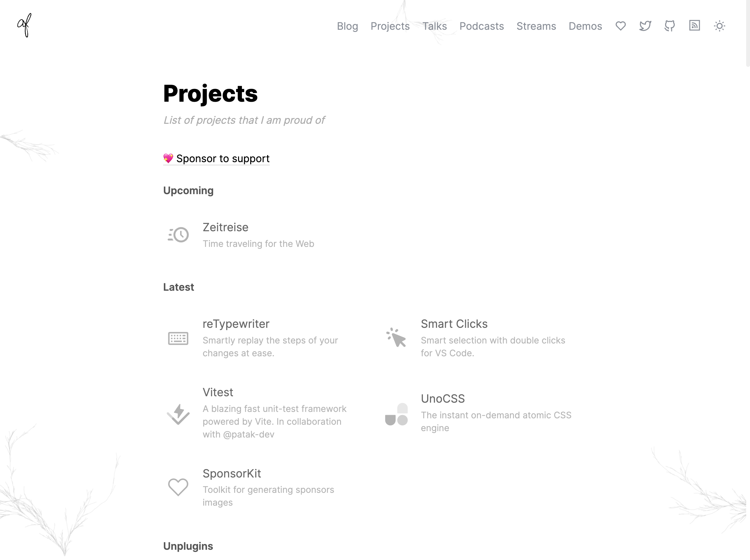Open the RSS feed icon
The width and height of the screenshot is (750, 560).
(x=694, y=26)
